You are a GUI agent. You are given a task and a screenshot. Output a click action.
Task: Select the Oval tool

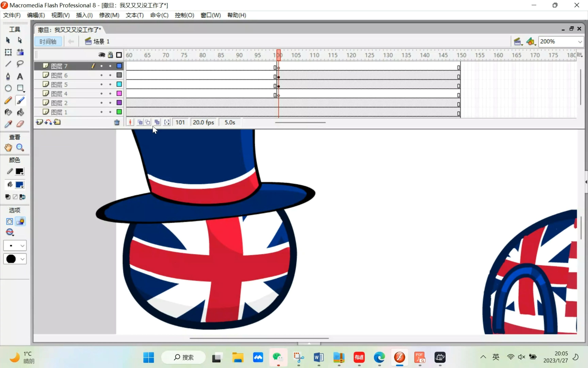[8, 88]
